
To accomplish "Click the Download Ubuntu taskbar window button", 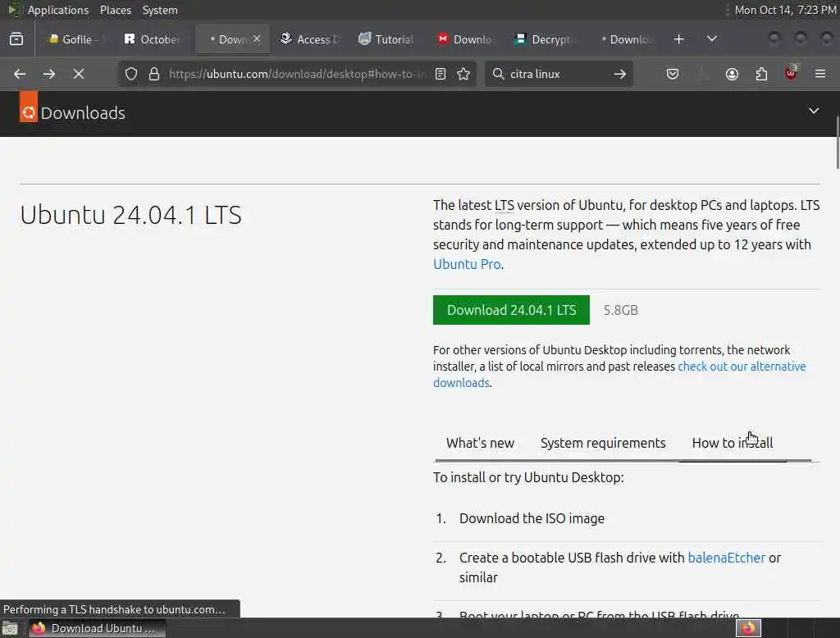I will click(x=97, y=628).
